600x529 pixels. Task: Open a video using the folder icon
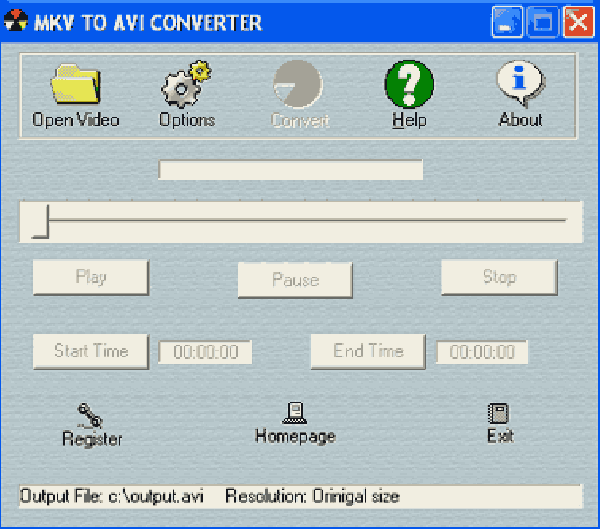pyautogui.click(x=76, y=84)
